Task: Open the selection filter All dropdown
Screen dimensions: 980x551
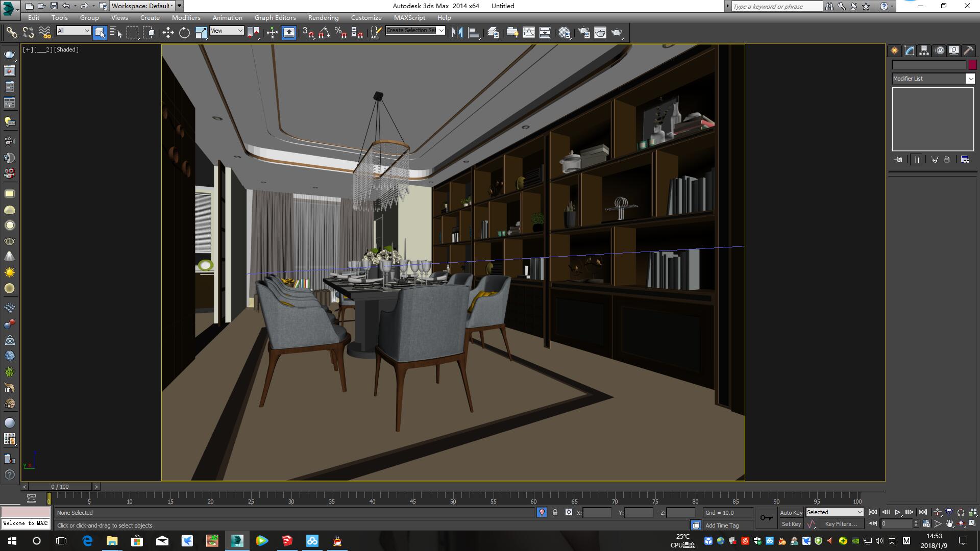Action: click(x=73, y=31)
